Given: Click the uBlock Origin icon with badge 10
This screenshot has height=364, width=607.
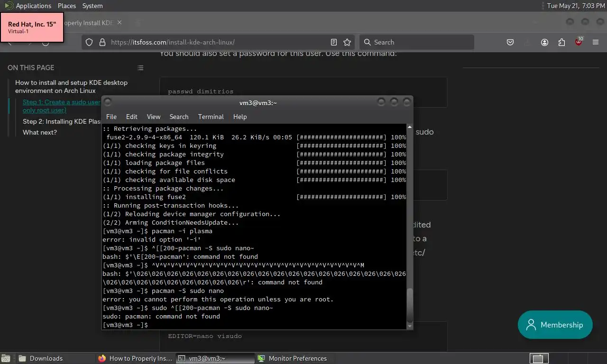Looking at the screenshot, I should 579,42.
